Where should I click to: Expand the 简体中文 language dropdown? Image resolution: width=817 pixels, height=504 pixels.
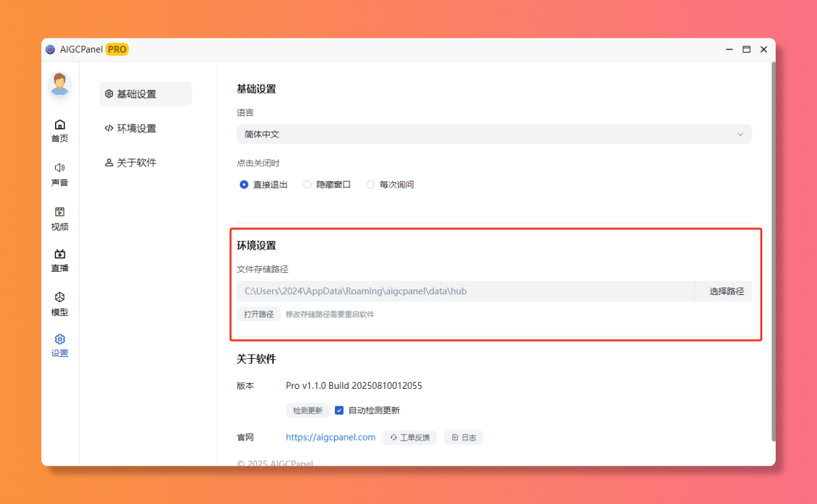[493, 135]
